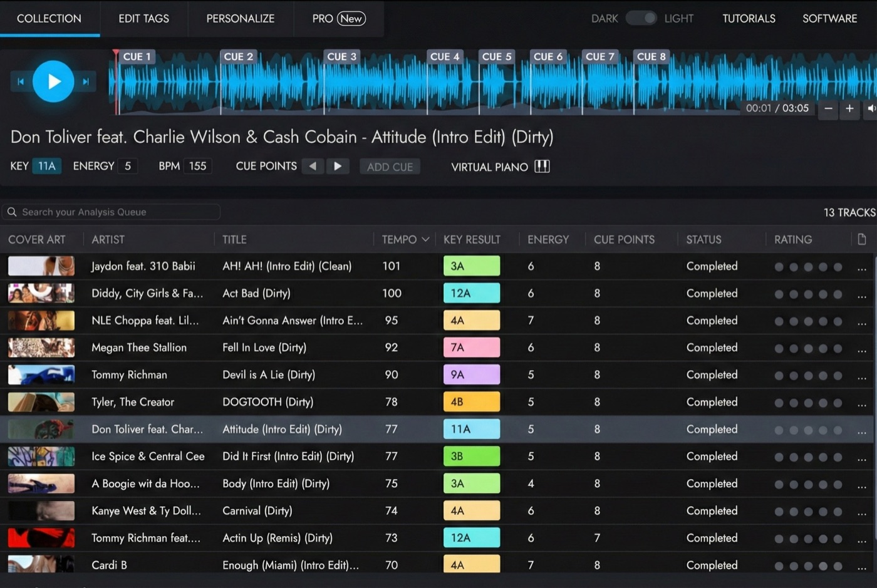Click the volume speaker icon
The height and width of the screenshot is (588, 877).
(871, 108)
